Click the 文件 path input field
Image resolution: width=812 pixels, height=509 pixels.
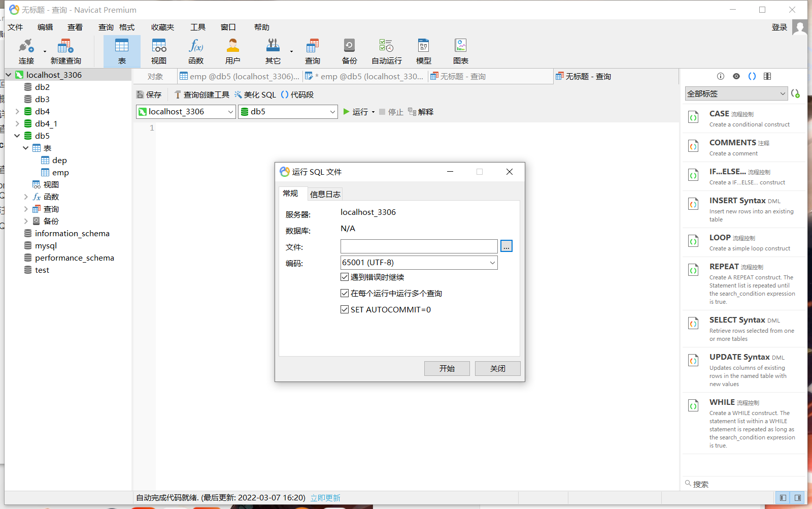click(419, 246)
